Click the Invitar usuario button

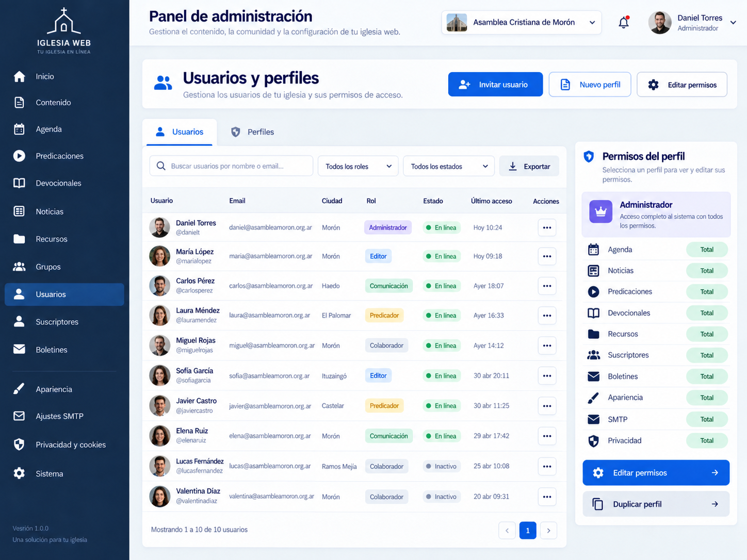(495, 85)
